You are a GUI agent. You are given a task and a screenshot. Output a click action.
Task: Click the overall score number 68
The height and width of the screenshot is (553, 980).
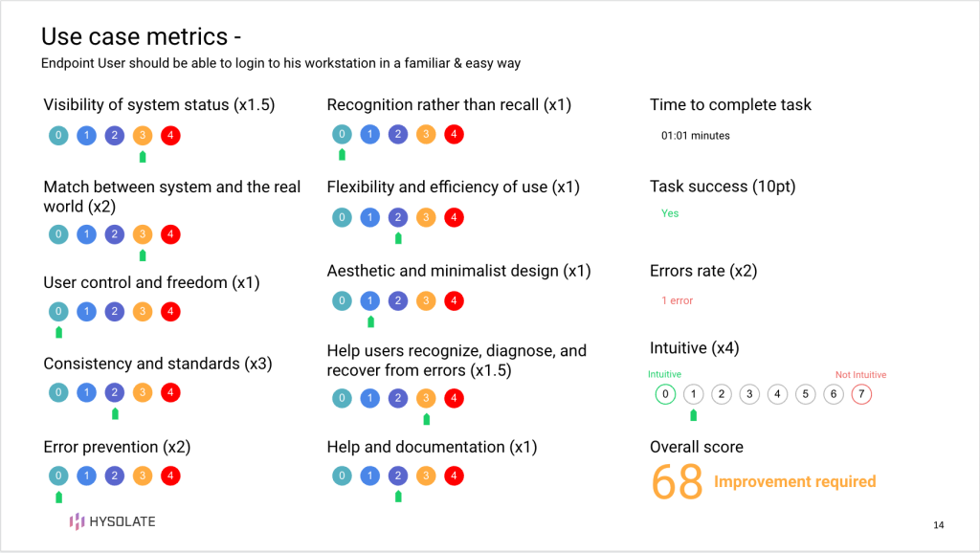click(678, 481)
